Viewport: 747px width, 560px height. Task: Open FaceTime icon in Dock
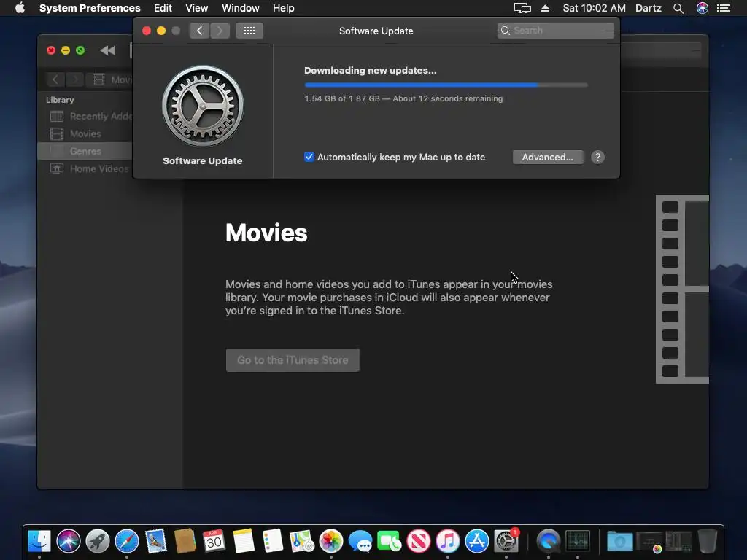390,541
